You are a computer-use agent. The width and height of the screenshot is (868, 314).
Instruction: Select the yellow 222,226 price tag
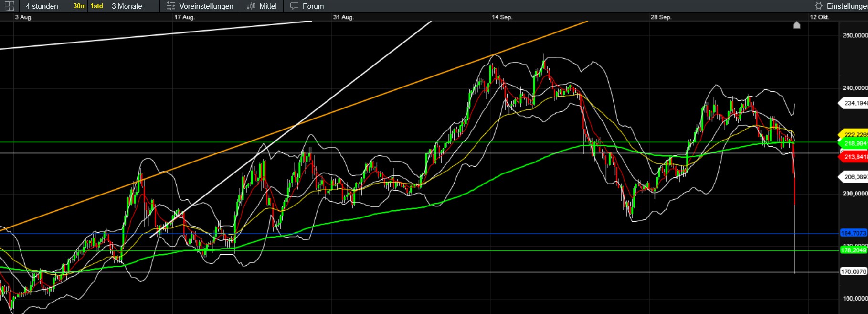point(854,135)
